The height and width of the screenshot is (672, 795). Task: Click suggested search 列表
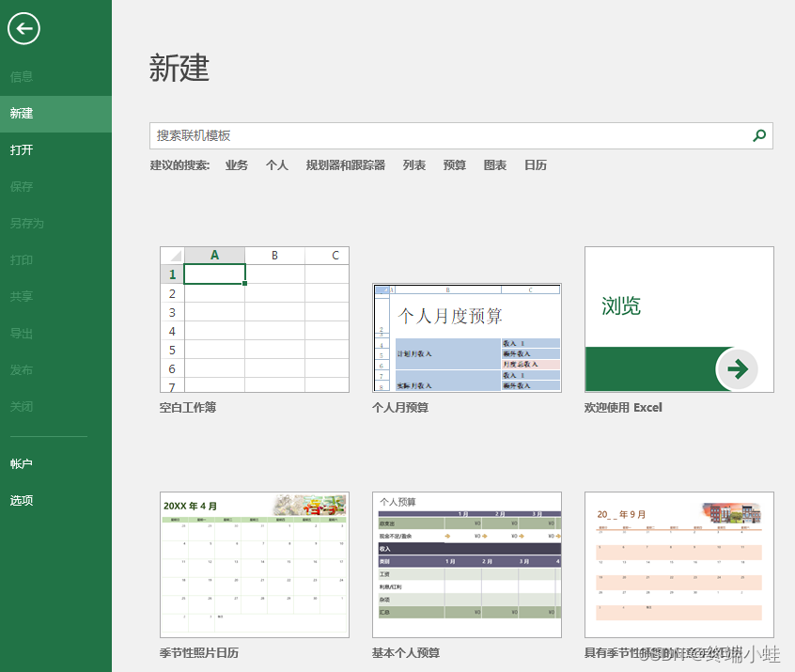click(x=414, y=165)
